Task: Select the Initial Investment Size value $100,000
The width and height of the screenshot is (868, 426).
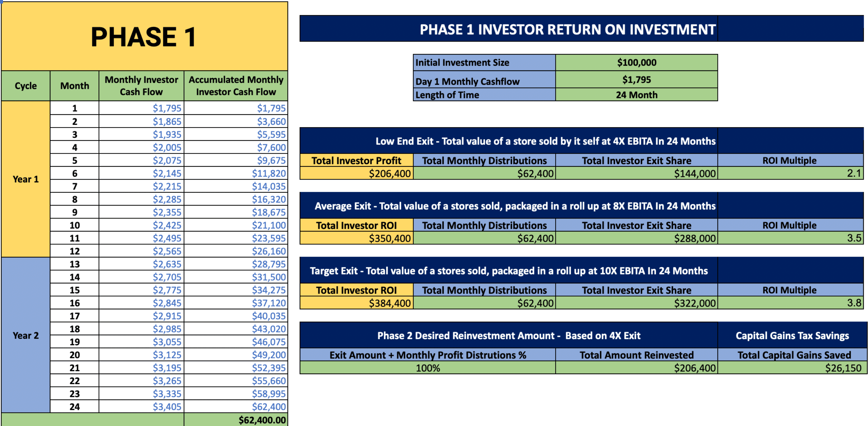Action: click(636, 62)
